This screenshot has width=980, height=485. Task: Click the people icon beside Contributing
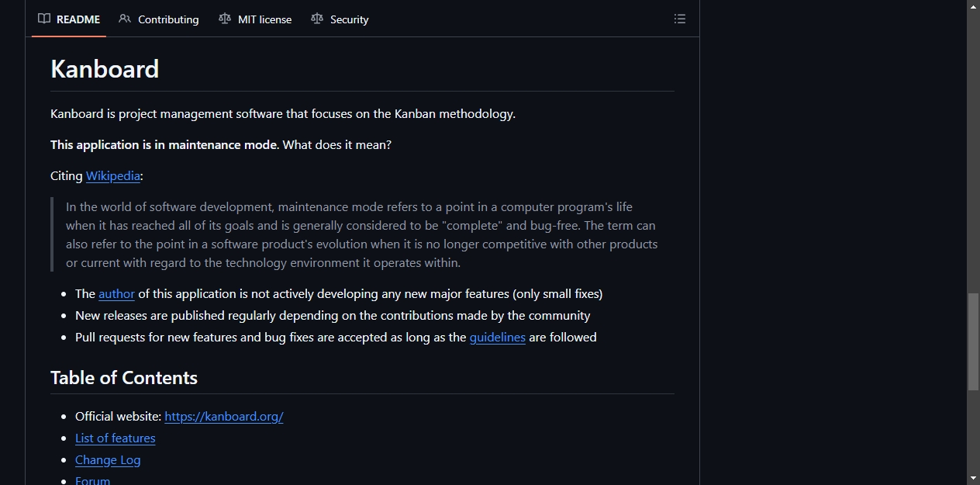(125, 19)
